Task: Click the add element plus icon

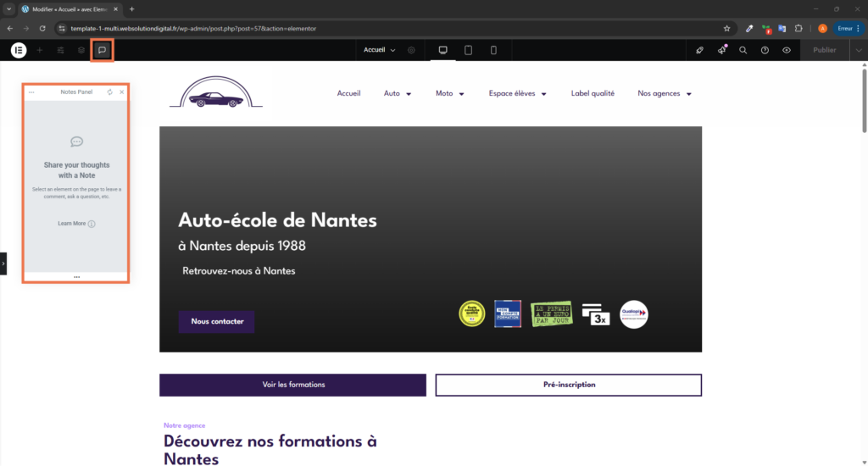Action: (39, 50)
